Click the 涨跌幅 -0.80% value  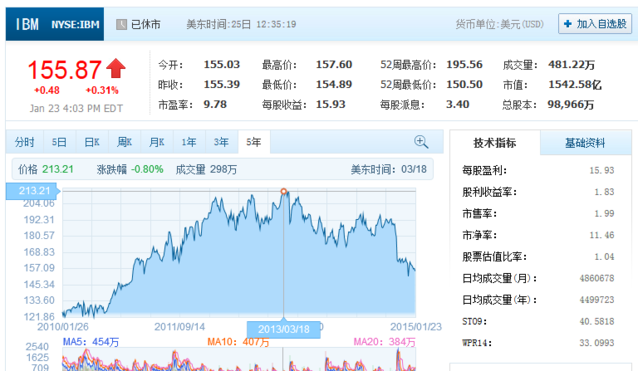click(147, 169)
